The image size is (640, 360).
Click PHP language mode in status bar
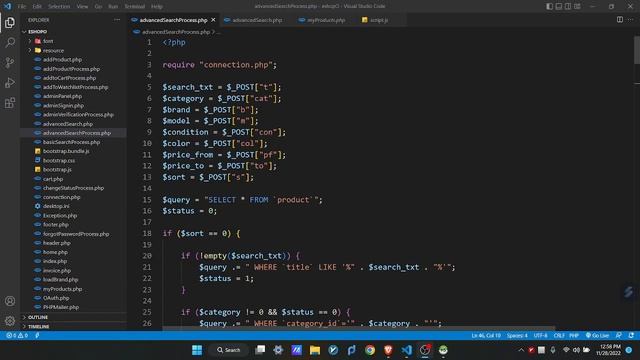(574, 336)
